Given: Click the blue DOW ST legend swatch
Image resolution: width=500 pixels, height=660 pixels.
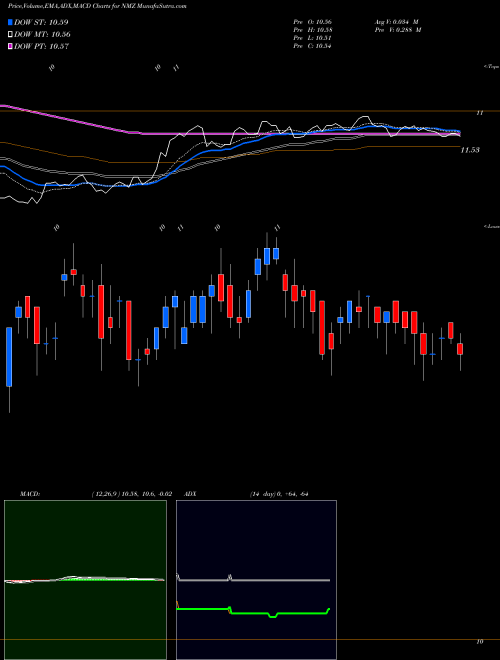Looking at the screenshot, I should (11, 22).
